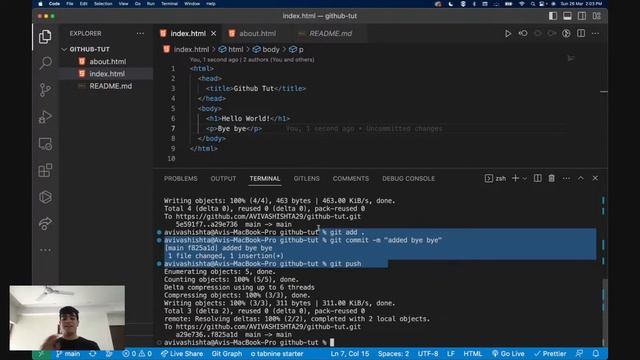Click index.html breadcrumb segment
This screenshot has width=640, height=360.
[187, 49]
